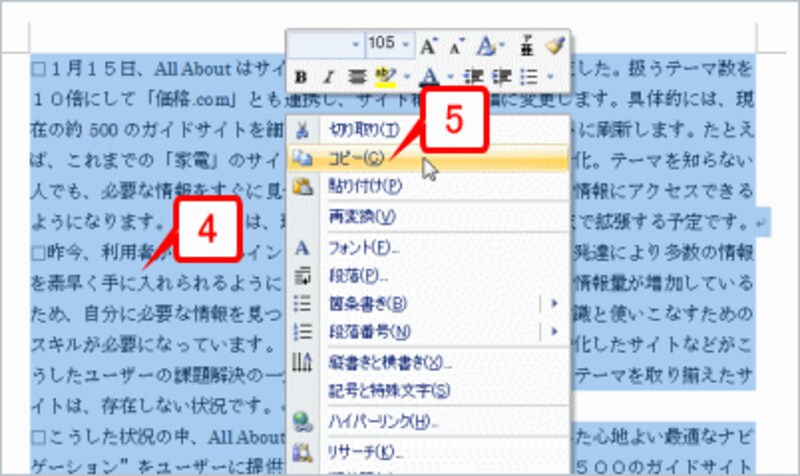This screenshot has height=476, width=800.
Task: Apply Quick Styles from mini toolbar icon
Action: [x=485, y=46]
